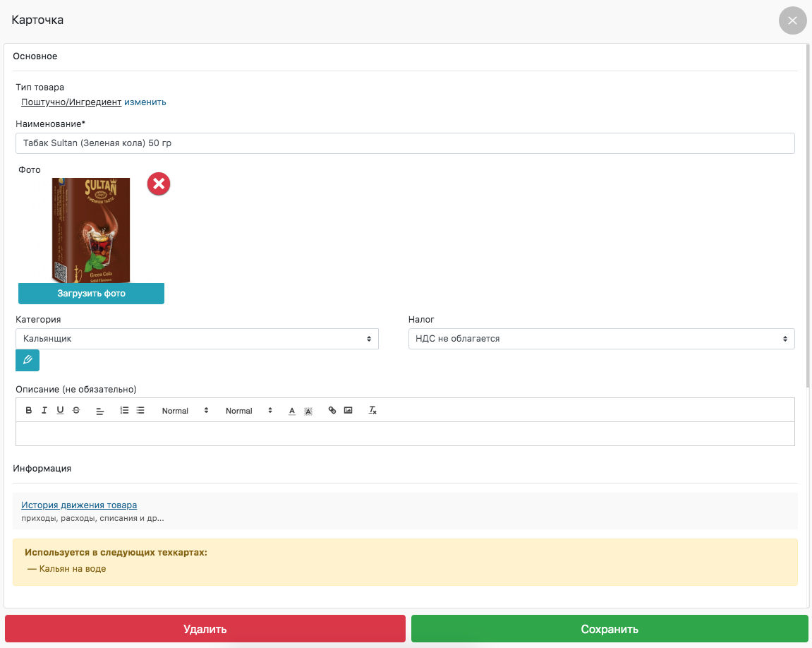
Task: Open История движения товара link
Action: (79, 505)
